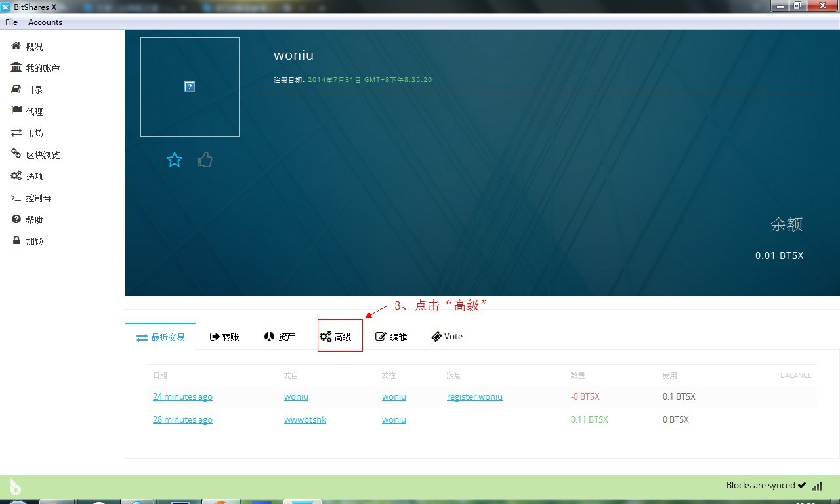Click the woniu account avatar placeholder
Viewport: 840px width, 504px height.
tap(190, 87)
